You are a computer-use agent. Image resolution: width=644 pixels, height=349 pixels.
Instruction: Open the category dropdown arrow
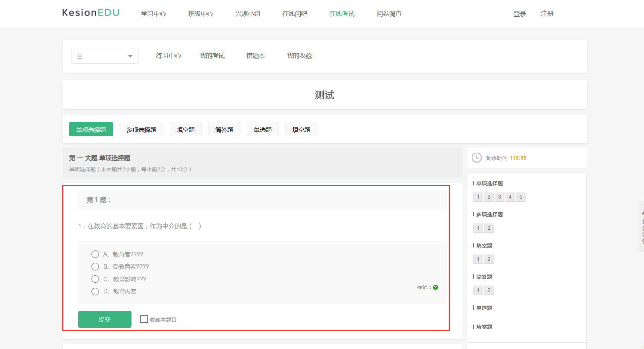pos(130,56)
